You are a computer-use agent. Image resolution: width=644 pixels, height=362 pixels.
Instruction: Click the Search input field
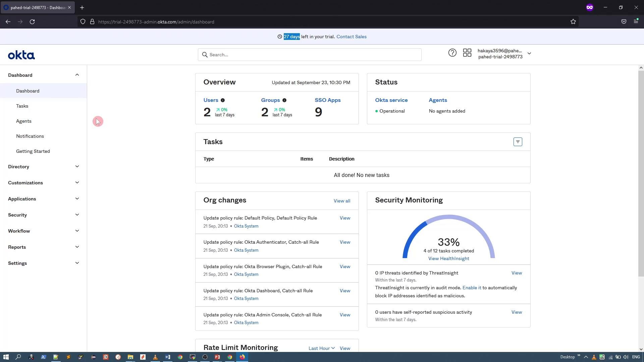click(x=309, y=55)
